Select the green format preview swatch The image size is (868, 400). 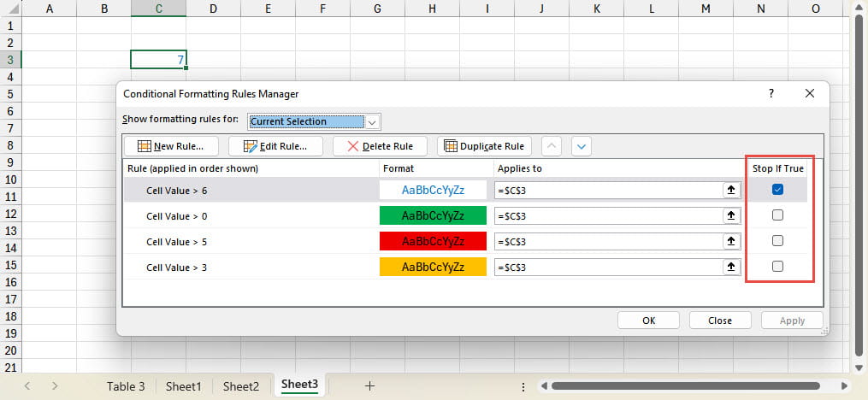click(433, 215)
